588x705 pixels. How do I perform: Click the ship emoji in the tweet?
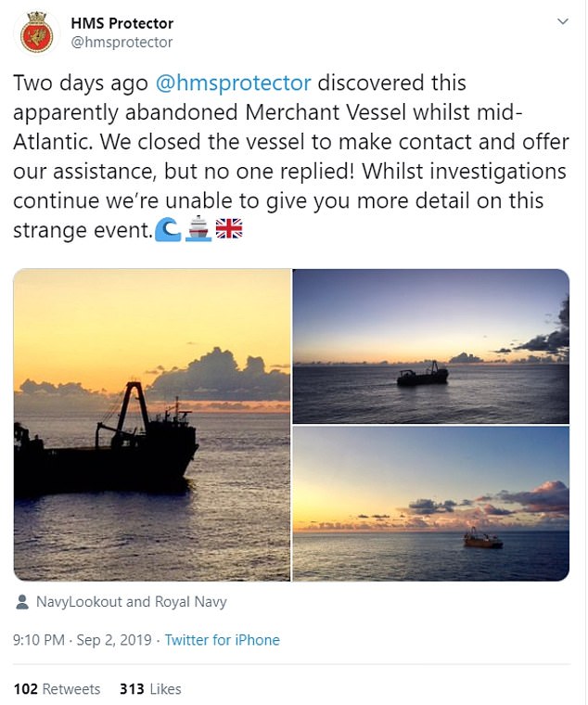pyautogui.click(x=197, y=227)
